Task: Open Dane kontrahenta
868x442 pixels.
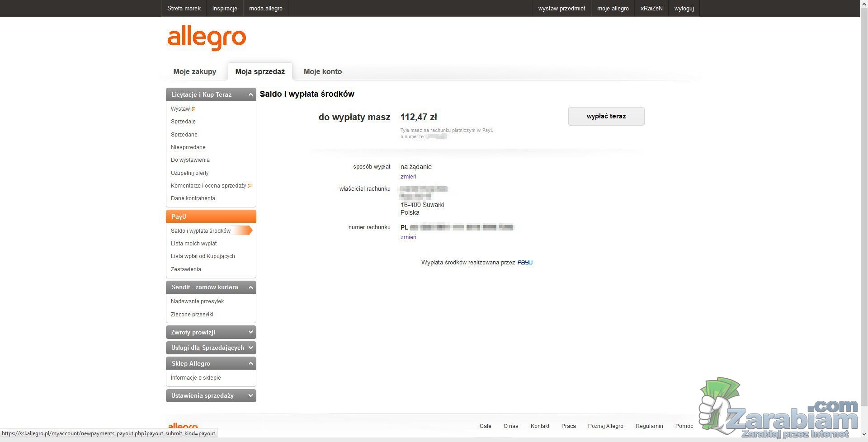Action: (x=193, y=198)
